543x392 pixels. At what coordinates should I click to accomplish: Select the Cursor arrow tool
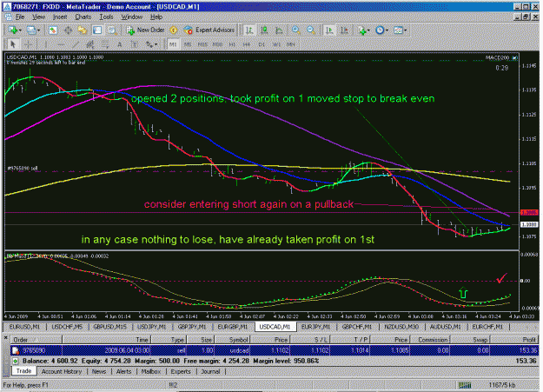click(x=13, y=44)
